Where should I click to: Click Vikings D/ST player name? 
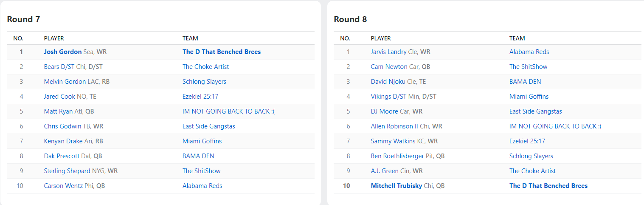tap(388, 97)
